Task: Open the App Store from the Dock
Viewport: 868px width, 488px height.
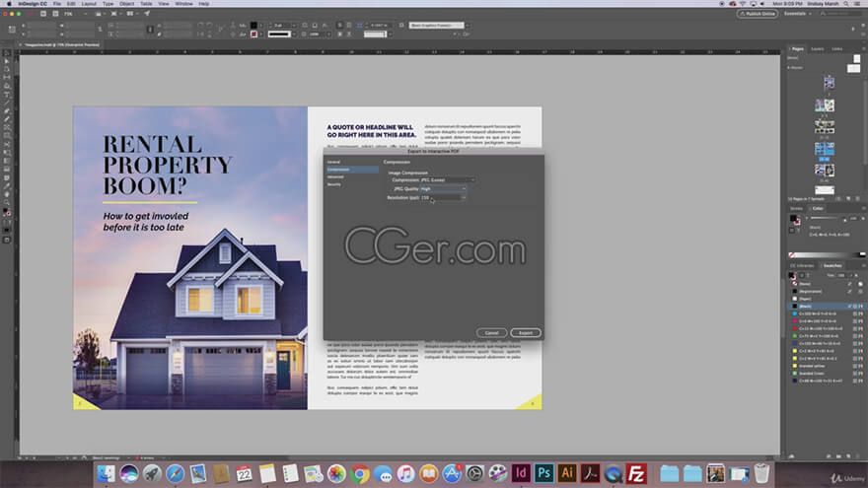Action: pos(452,473)
